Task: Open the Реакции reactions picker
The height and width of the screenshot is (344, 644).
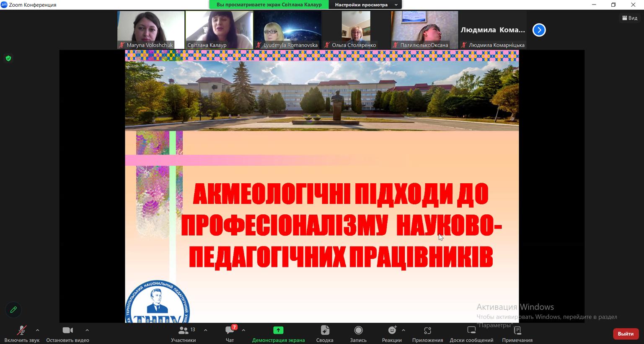Action: (392, 334)
